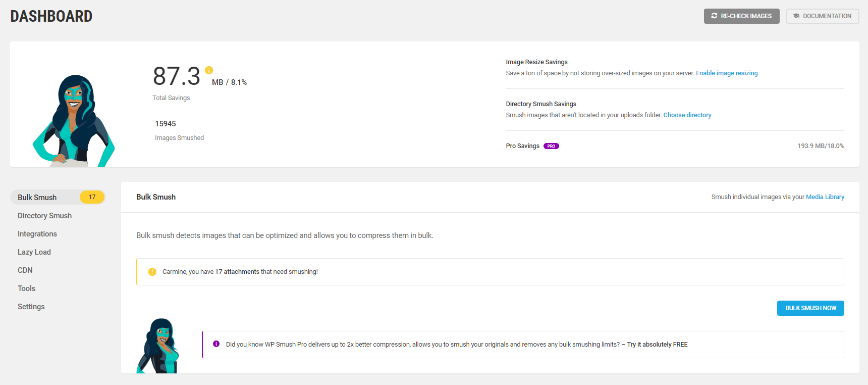Viewport: 868px width, 385px height.
Task: Click the purple info icon in Pro upsell notice
Action: point(216,344)
